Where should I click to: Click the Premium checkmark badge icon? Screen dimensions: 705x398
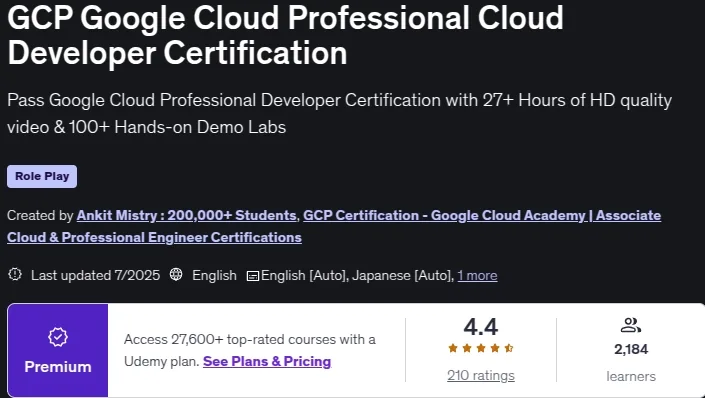[x=58, y=337]
